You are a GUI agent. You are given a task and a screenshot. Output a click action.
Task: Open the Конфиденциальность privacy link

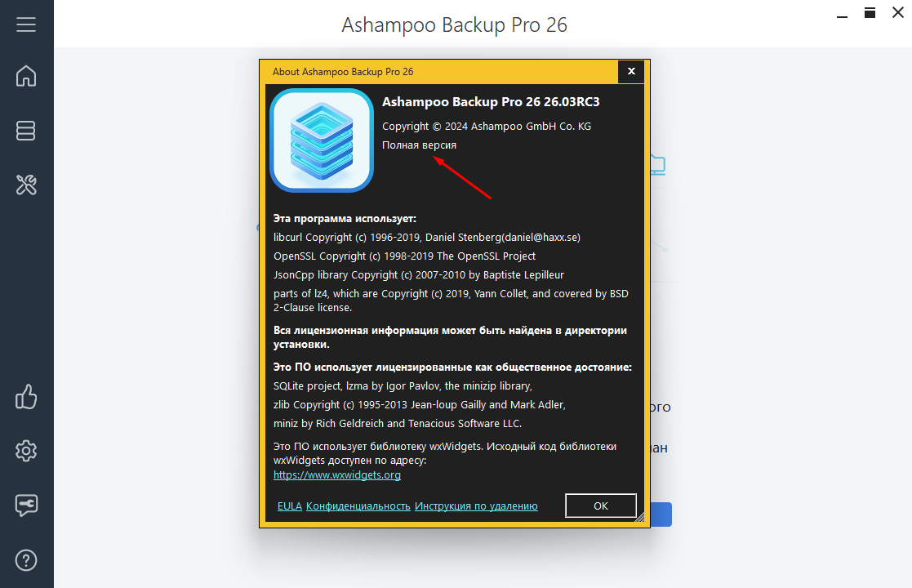coord(358,506)
